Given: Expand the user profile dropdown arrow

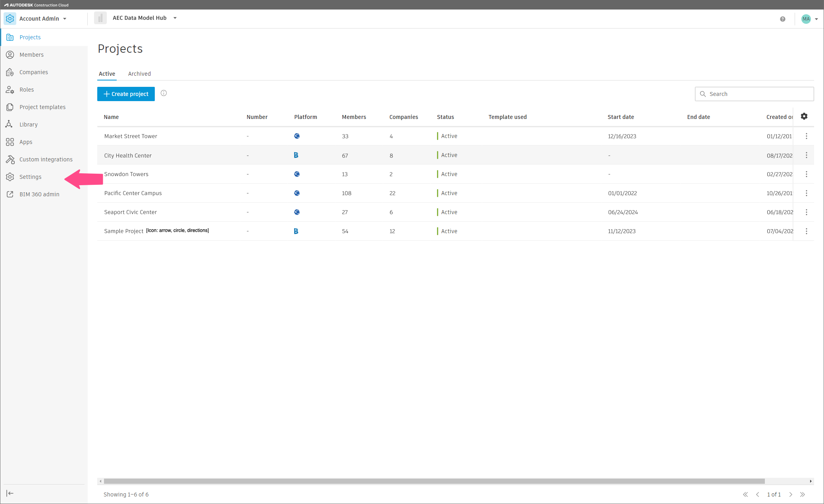Looking at the screenshot, I should pos(816,19).
